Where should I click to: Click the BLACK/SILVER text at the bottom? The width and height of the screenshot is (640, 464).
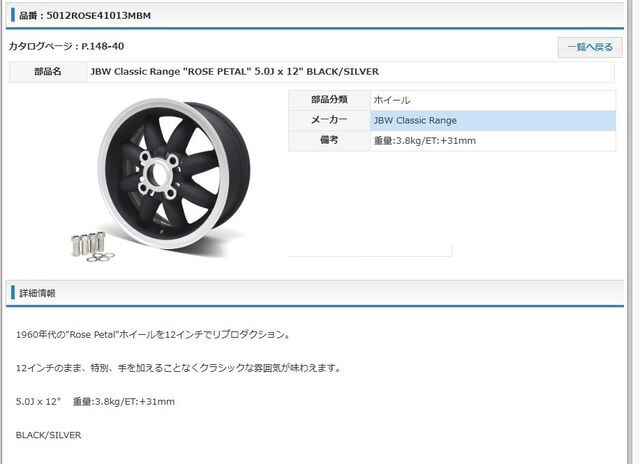click(48, 435)
